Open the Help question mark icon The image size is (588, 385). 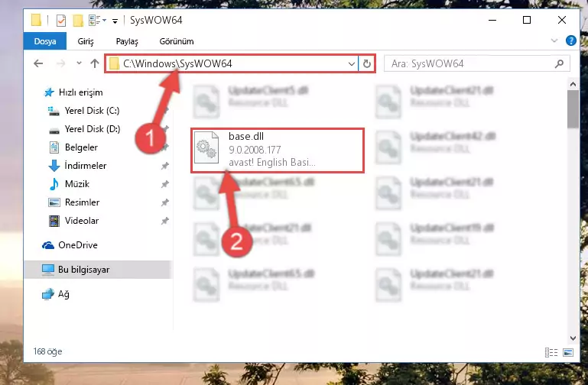coord(570,40)
